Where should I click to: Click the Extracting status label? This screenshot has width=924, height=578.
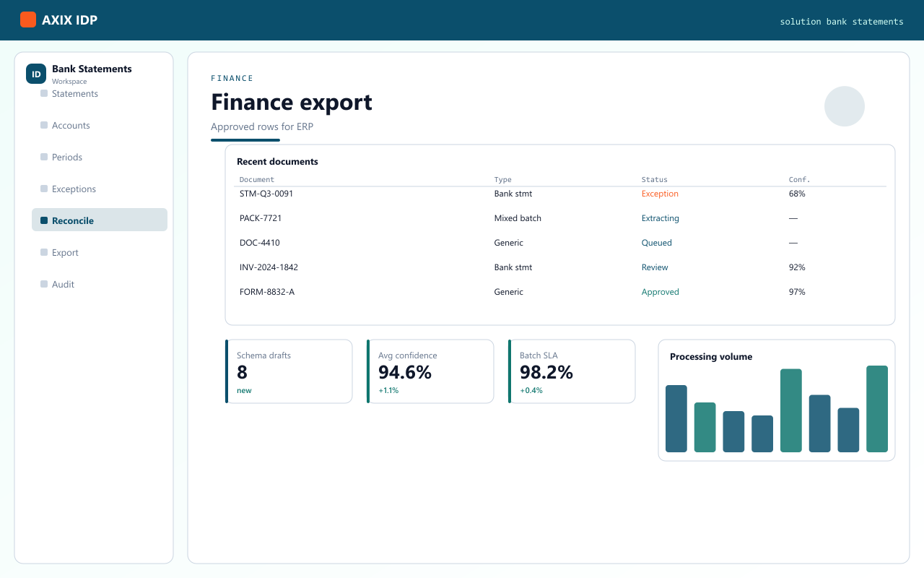click(x=661, y=218)
